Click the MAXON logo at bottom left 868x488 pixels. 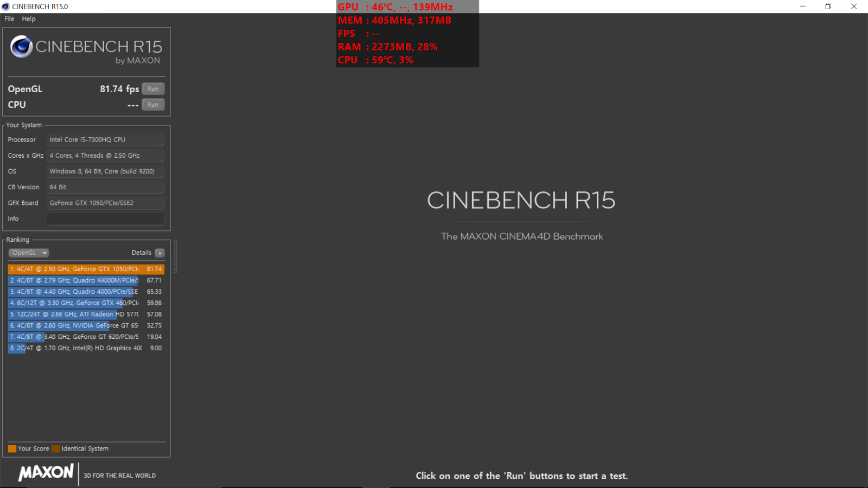(46, 473)
